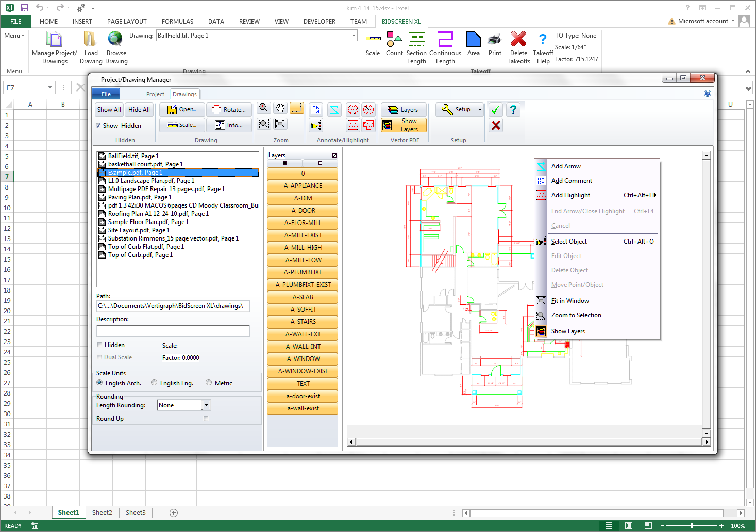Open the Excel Name Box dropdown
Viewport: 756px width, 532px height.
click(x=50, y=88)
